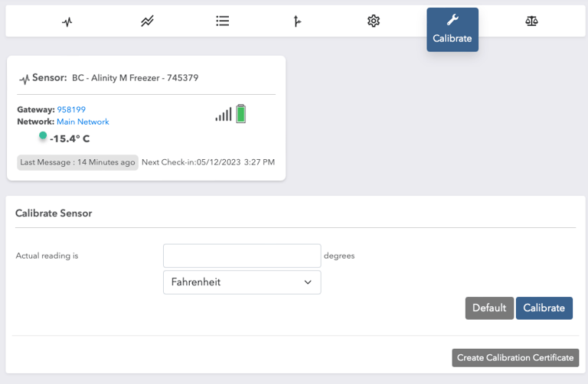Click the actual reading degrees input field
Image resolution: width=588 pixels, height=384 pixels.
point(242,256)
